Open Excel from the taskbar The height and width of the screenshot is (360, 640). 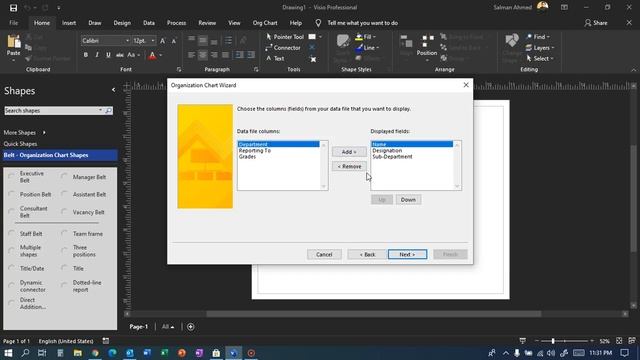[x=164, y=353]
